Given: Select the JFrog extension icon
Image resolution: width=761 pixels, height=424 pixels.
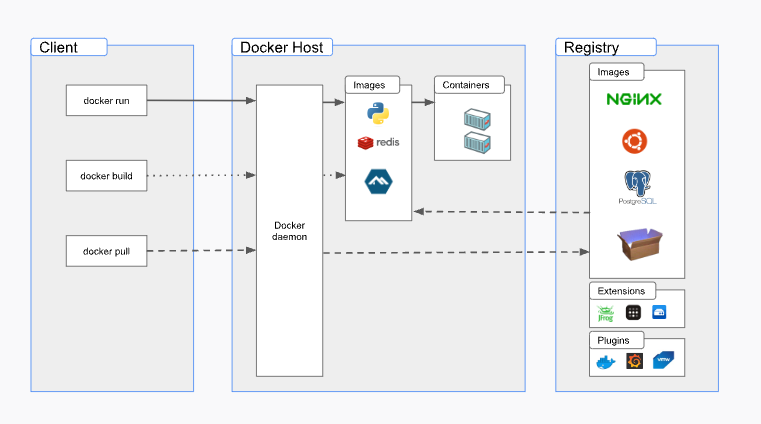Looking at the screenshot, I should [x=606, y=314].
